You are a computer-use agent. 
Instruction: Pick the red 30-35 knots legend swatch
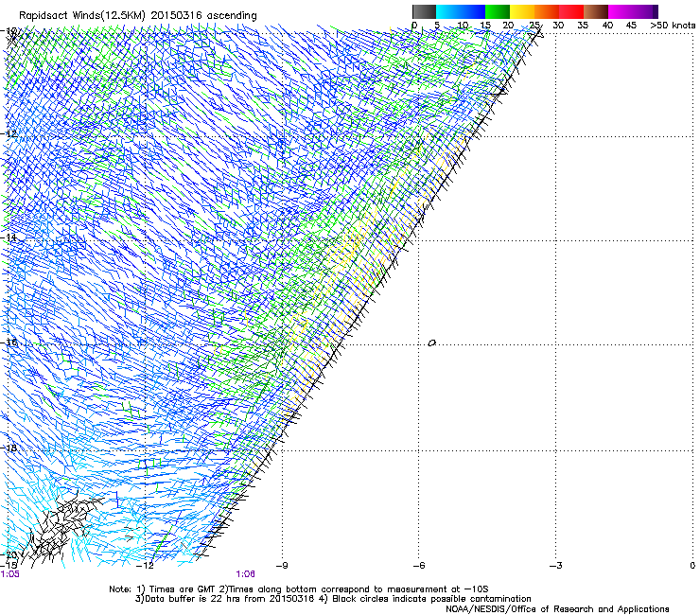click(x=571, y=11)
